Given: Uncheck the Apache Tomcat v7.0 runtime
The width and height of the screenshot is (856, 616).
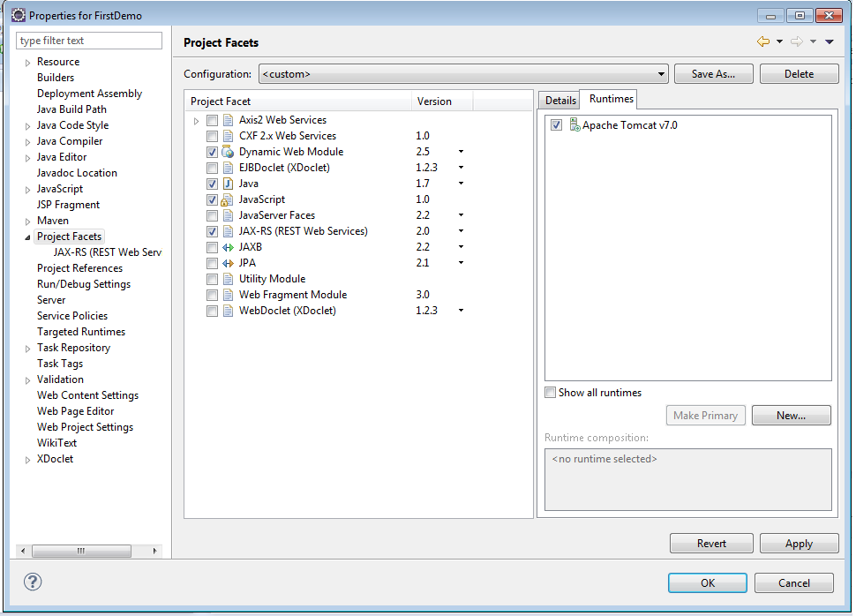Looking at the screenshot, I should coord(555,124).
